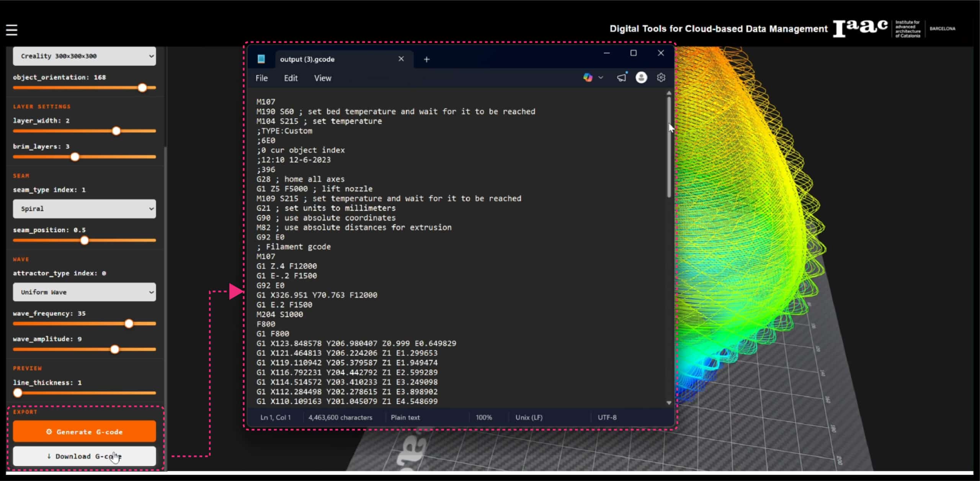Open the hamburger menu icon
The height and width of the screenshot is (481, 980).
pos(11,30)
